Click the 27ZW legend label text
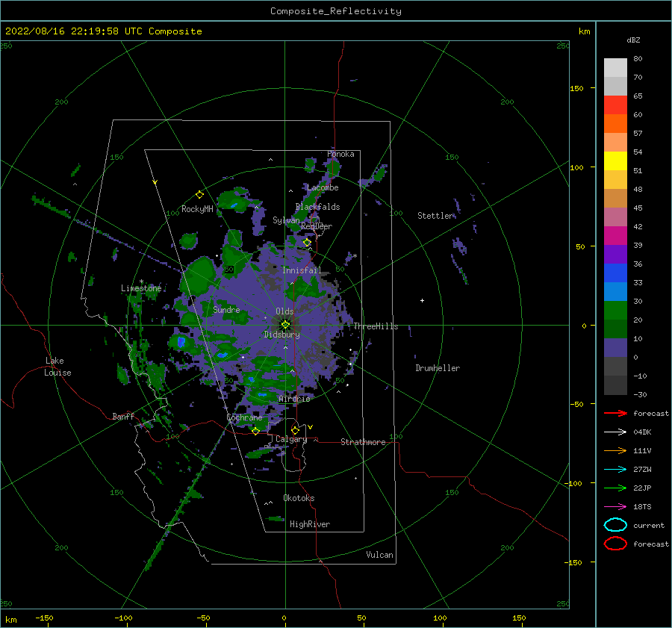Viewport: 672px width, 628px height. pos(642,470)
